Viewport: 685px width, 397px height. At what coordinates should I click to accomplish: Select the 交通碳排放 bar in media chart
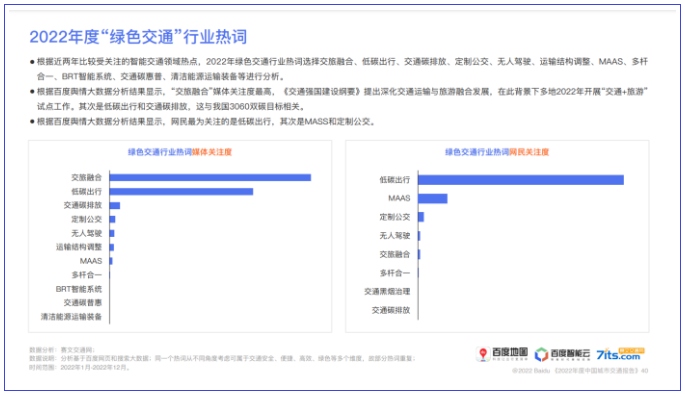click(x=115, y=205)
